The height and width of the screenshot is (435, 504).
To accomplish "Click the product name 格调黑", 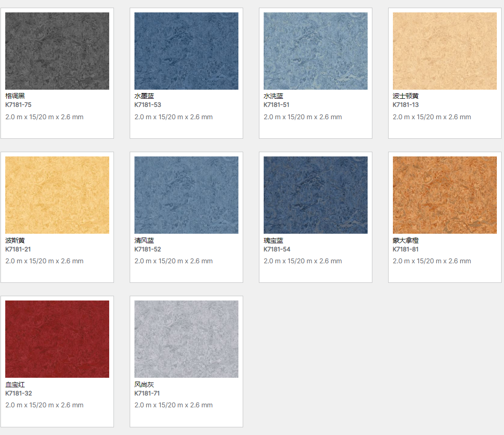I will pyautogui.click(x=15, y=96).
